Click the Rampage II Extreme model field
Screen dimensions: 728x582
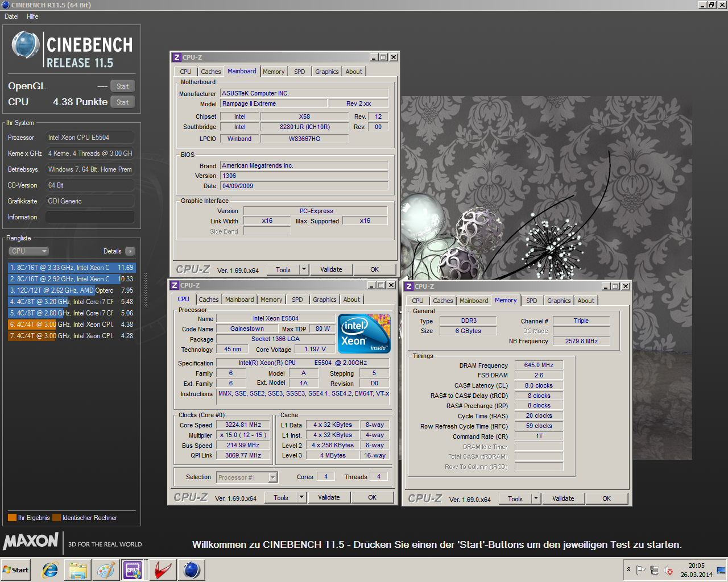tap(274, 103)
